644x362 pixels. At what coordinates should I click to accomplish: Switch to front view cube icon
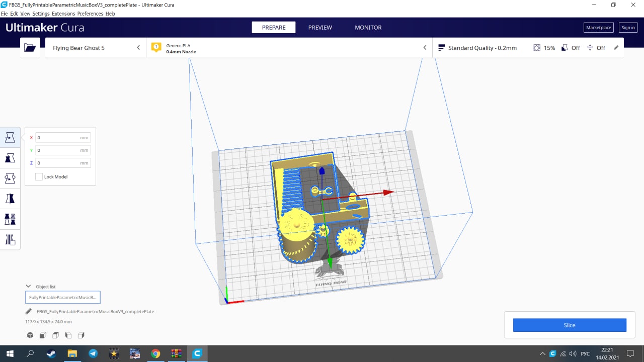tap(43, 335)
